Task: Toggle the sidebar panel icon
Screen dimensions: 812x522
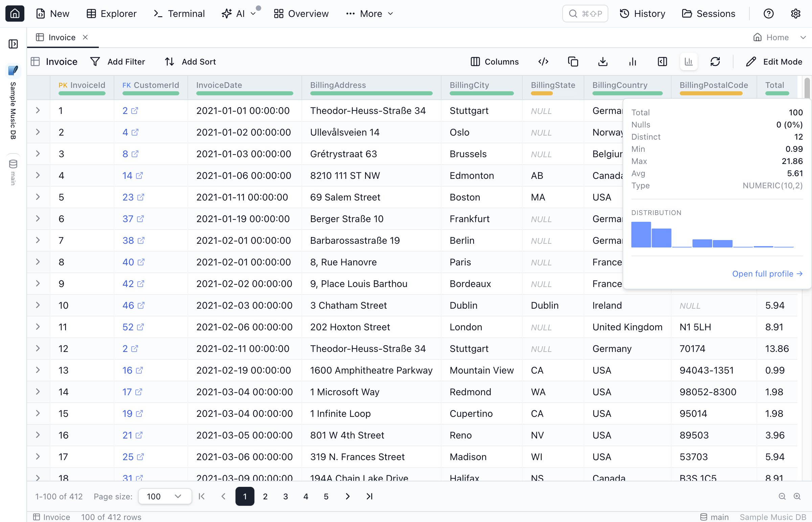Action: click(x=13, y=44)
